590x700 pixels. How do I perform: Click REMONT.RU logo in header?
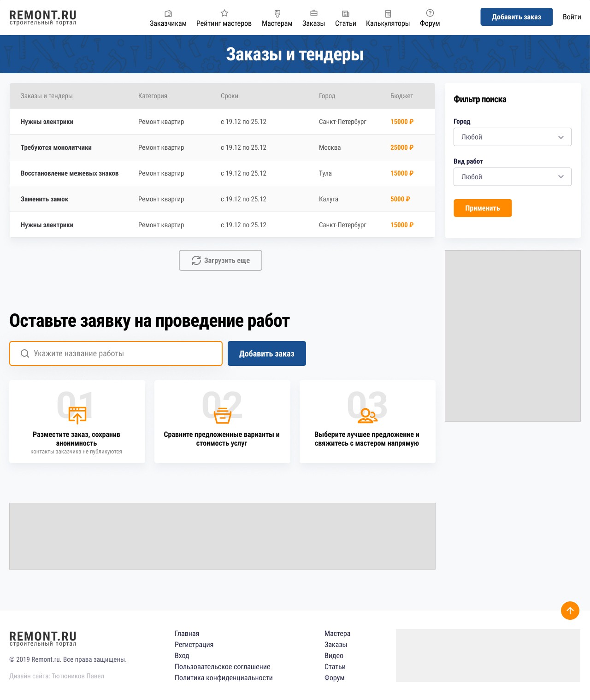[x=43, y=18]
